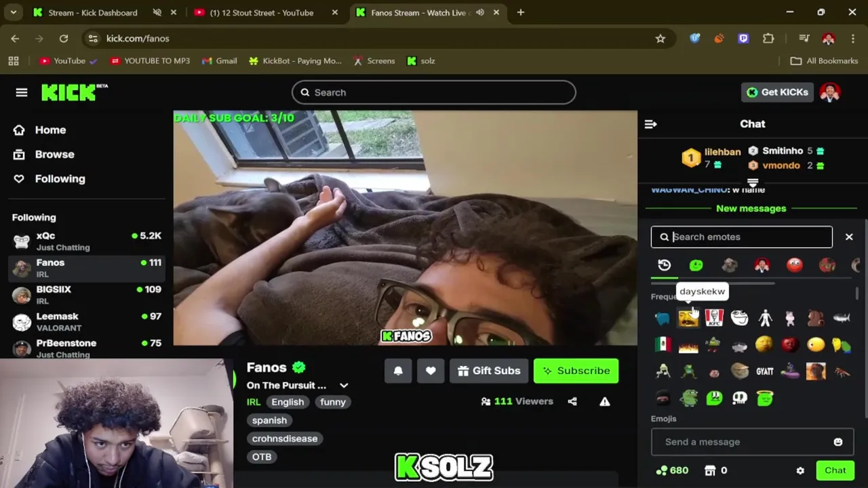Reload the page
The width and height of the screenshot is (868, 488).
tap(64, 39)
